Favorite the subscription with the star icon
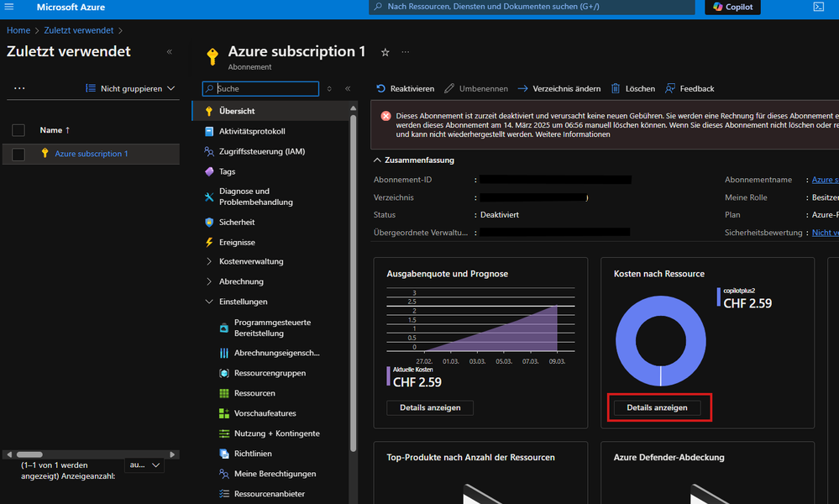 [385, 52]
